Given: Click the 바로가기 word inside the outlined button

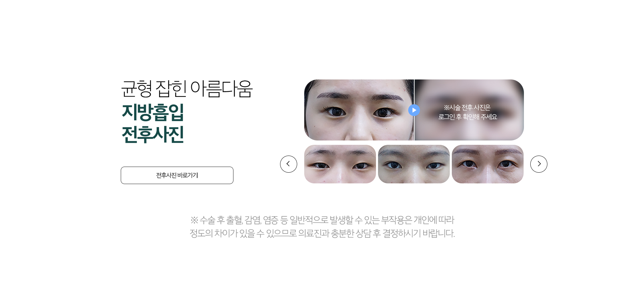Looking at the screenshot, I should click(188, 175).
